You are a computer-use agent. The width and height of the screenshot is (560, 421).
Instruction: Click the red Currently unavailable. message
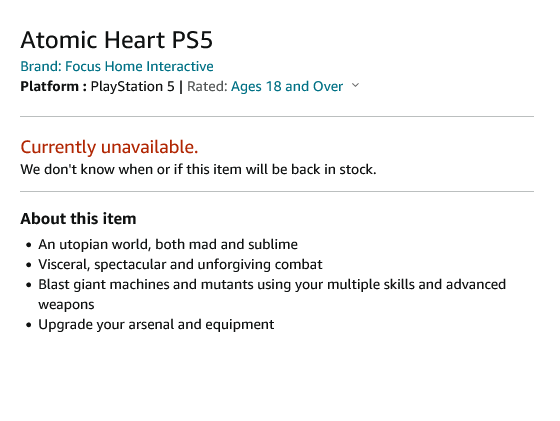tap(109, 147)
